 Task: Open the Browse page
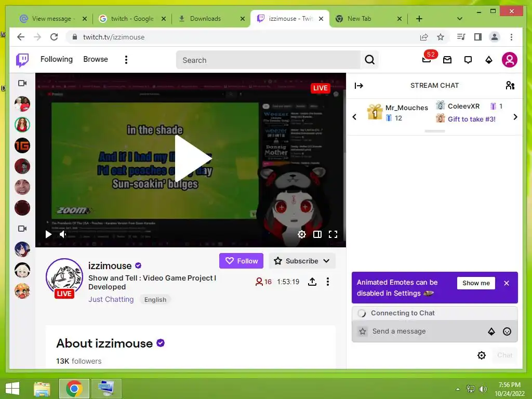96,59
